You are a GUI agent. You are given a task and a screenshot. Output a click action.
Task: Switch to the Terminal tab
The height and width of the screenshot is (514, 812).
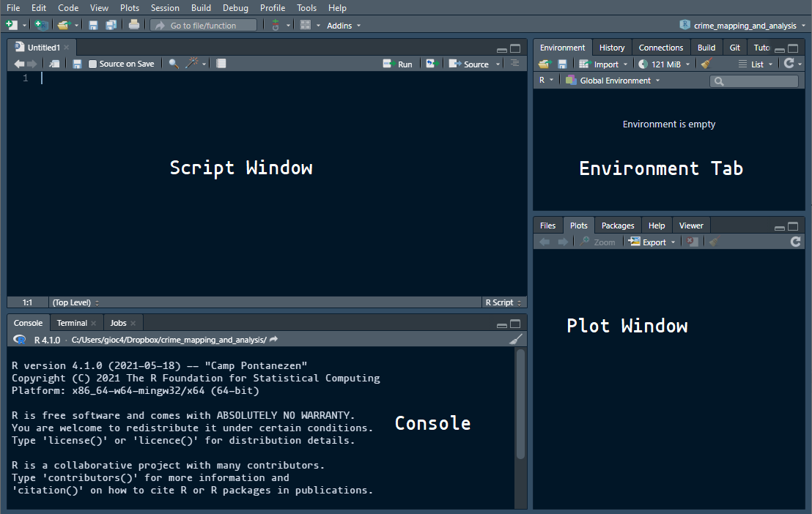click(72, 323)
